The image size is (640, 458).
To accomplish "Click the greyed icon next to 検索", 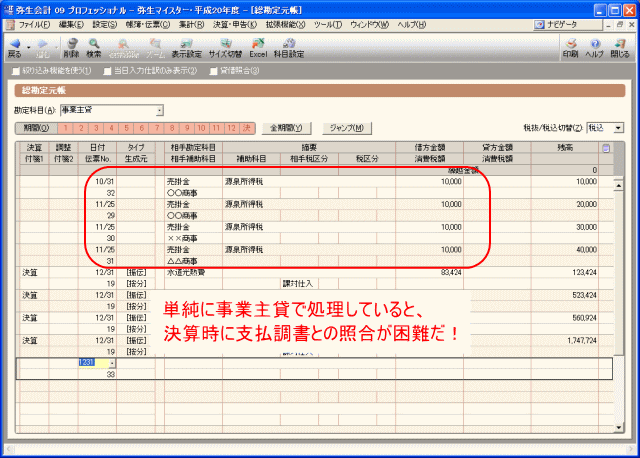I will click(x=123, y=44).
